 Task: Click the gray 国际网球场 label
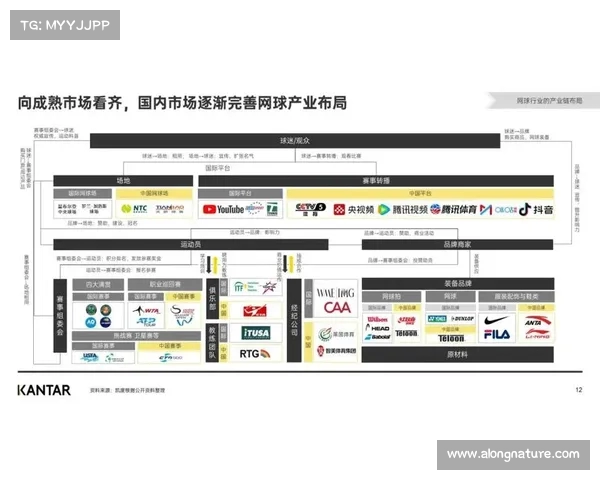[83, 193]
